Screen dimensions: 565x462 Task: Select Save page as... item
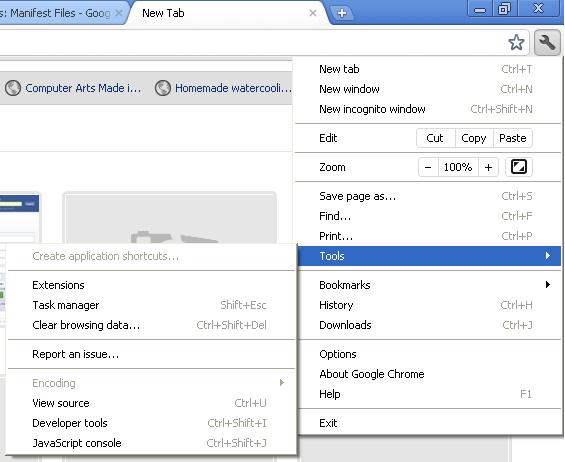tap(428, 196)
